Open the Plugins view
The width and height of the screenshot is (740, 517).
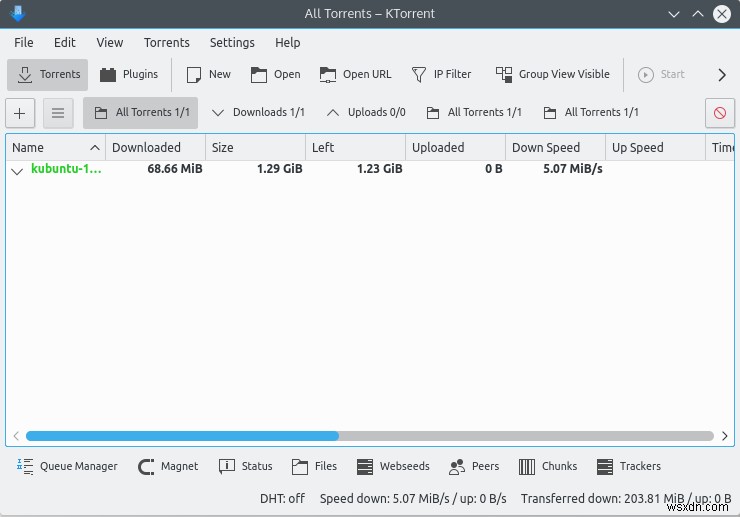tap(129, 75)
